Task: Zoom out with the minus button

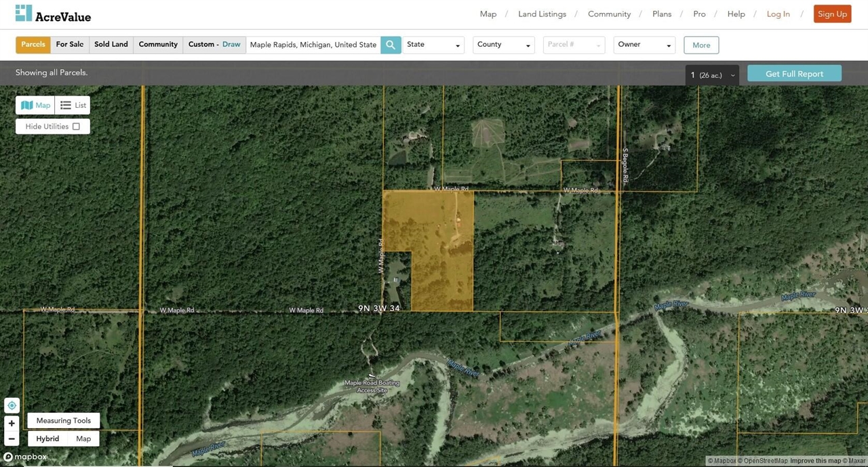Action: pos(12,438)
